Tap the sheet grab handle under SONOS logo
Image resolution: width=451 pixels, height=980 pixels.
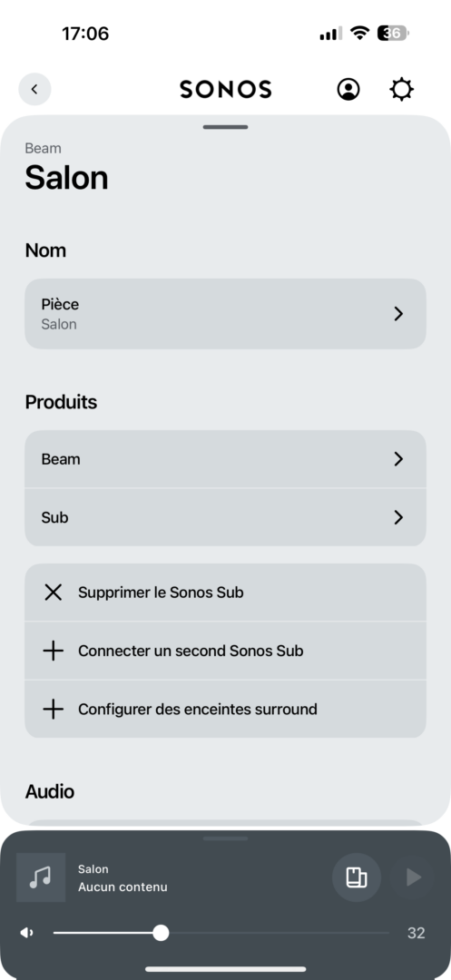(x=225, y=127)
